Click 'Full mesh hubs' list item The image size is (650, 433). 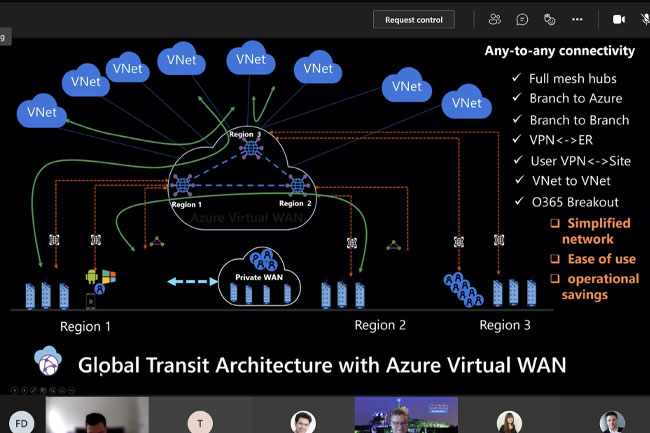572,78
